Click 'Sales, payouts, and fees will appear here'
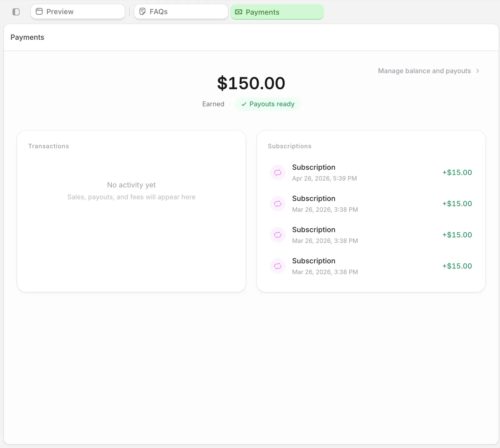Viewport: 500px width, 448px height. [131, 197]
